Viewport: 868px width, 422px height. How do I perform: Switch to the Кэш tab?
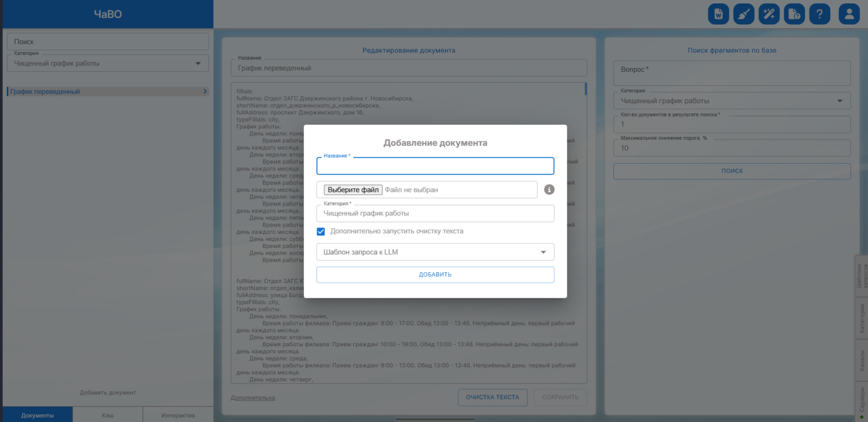coord(108,415)
